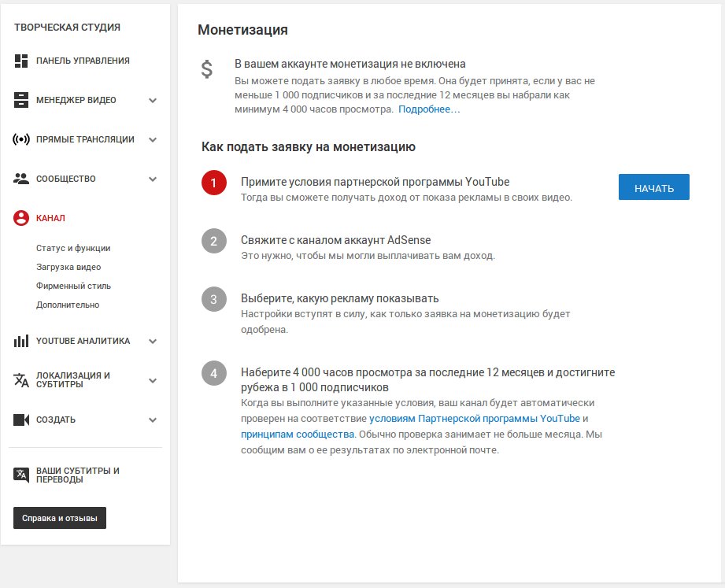Click the Справка и отзывы button
Viewport: 725px width, 588px height.
click(x=60, y=518)
